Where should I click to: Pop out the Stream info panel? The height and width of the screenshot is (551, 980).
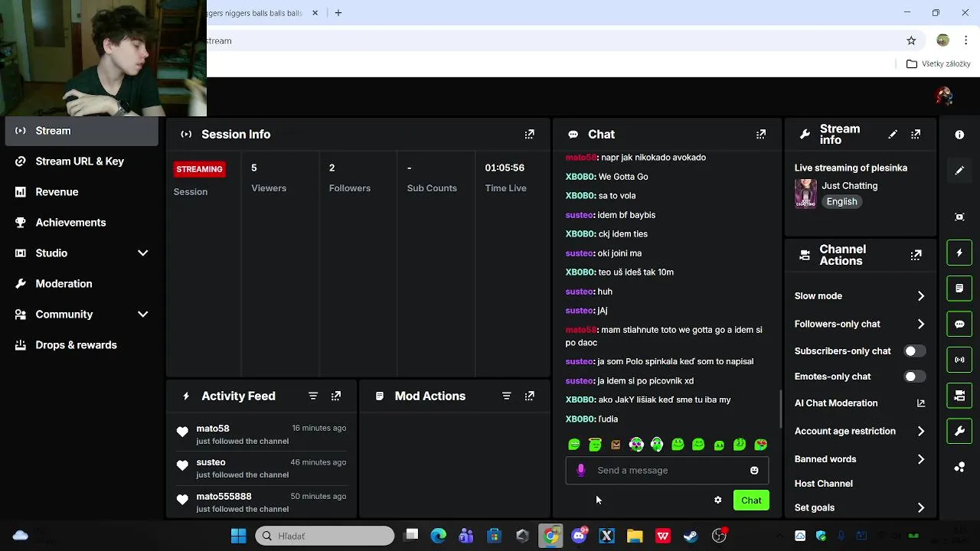[916, 135]
